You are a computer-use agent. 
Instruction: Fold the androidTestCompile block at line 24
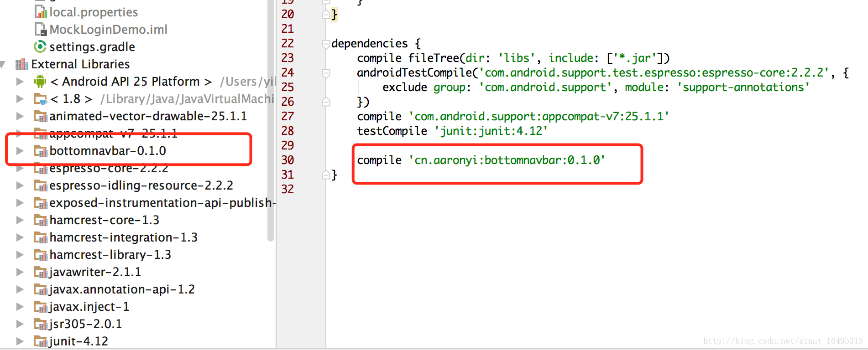tap(326, 73)
